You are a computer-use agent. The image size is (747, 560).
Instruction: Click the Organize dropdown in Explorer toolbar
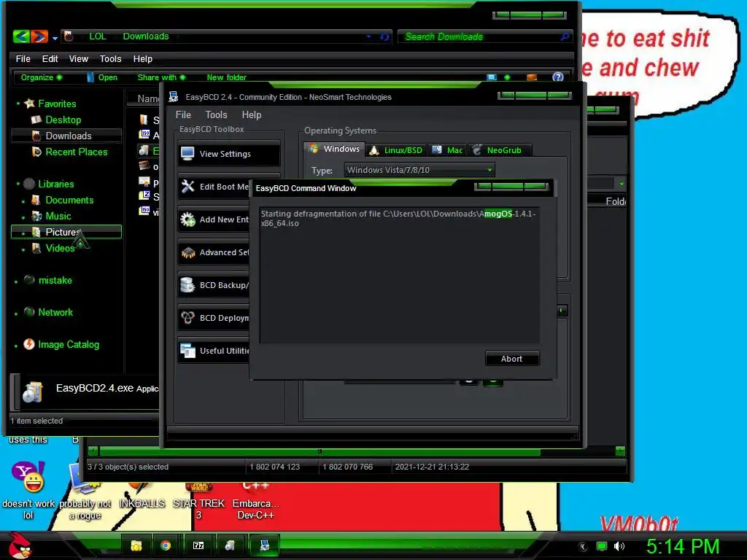pos(42,77)
